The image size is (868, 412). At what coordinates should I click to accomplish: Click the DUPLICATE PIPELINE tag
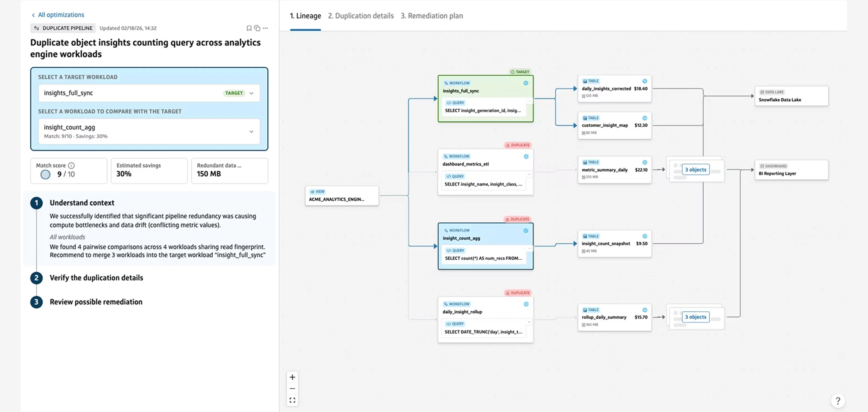click(x=63, y=28)
